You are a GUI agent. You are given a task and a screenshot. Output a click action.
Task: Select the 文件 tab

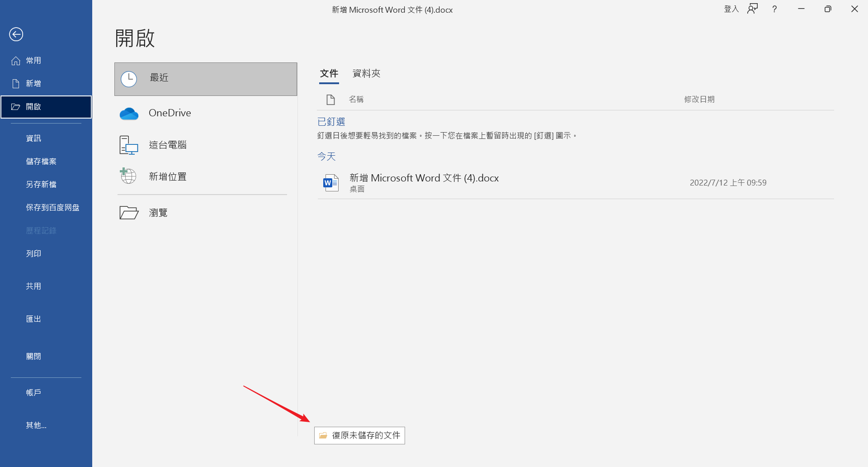329,73
